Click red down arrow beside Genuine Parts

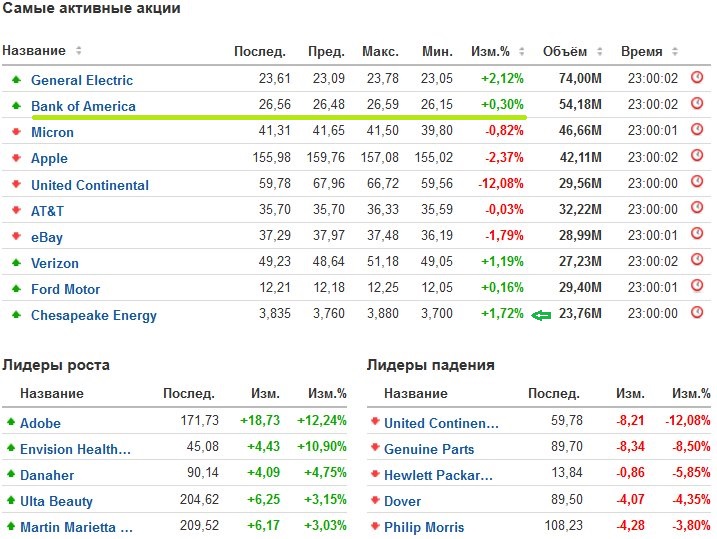coord(375,449)
